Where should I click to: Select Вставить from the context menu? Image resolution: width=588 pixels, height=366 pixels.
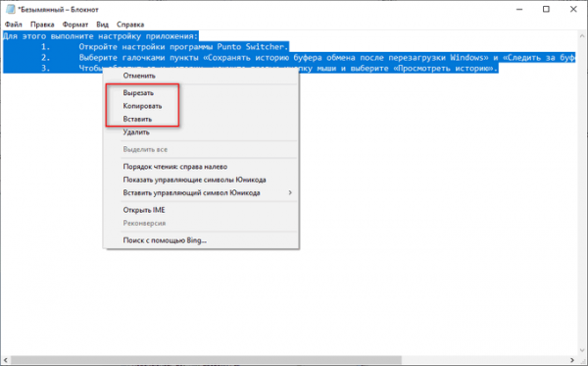(201, 119)
